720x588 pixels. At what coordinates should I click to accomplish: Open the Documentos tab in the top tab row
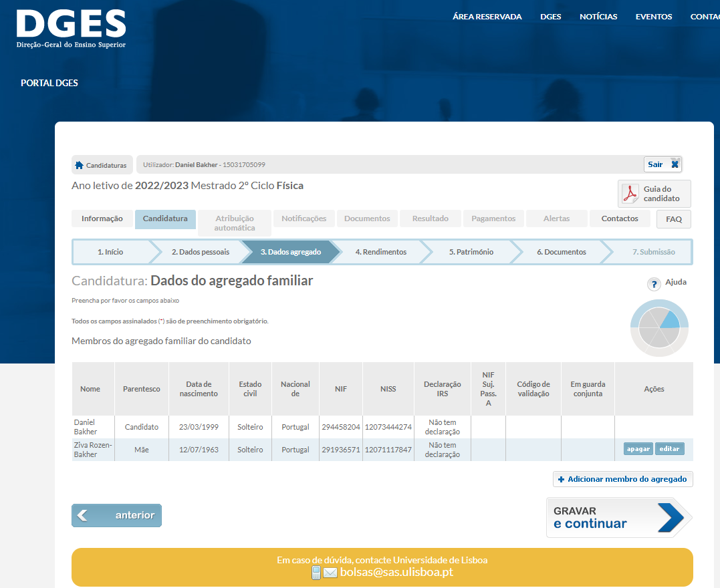367,218
